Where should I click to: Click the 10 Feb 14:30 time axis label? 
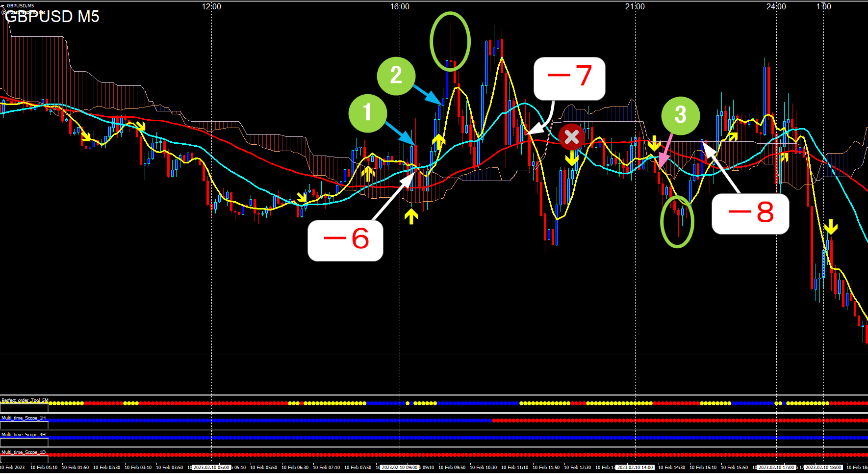click(672, 468)
